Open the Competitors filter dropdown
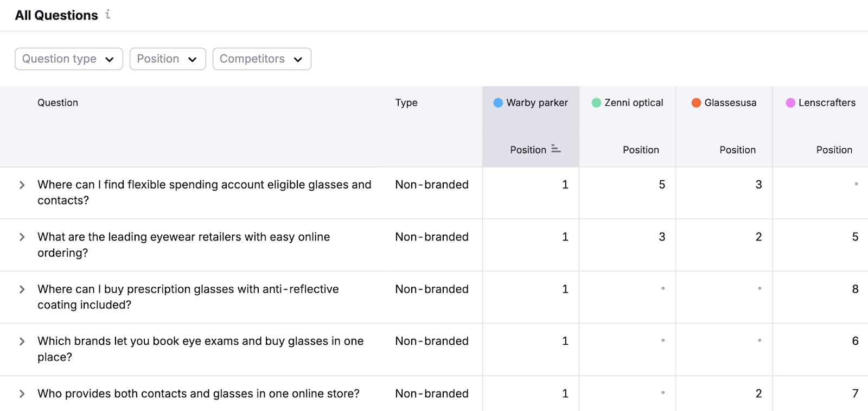This screenshot has width=868, height=411. [x=261, y=59]
